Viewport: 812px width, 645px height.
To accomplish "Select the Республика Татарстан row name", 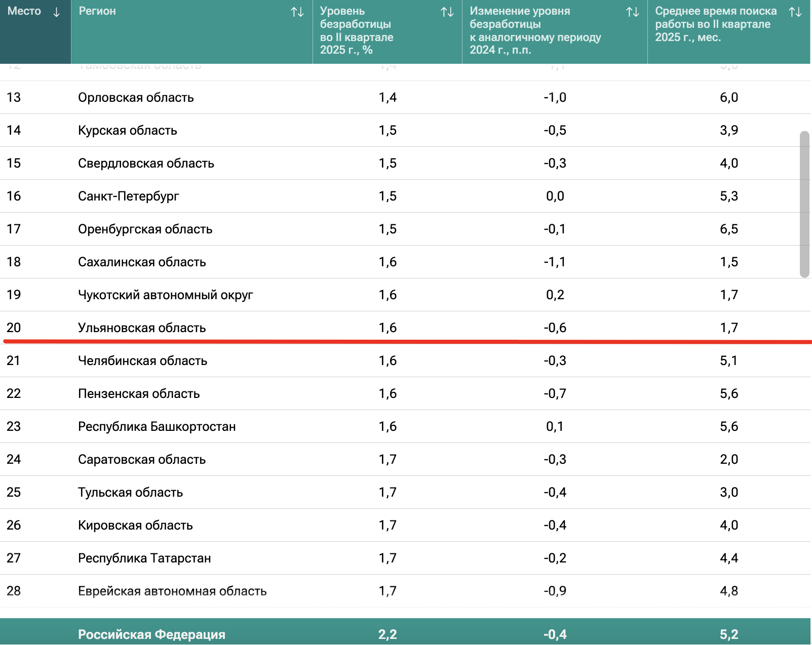I will tap(144, 558).
